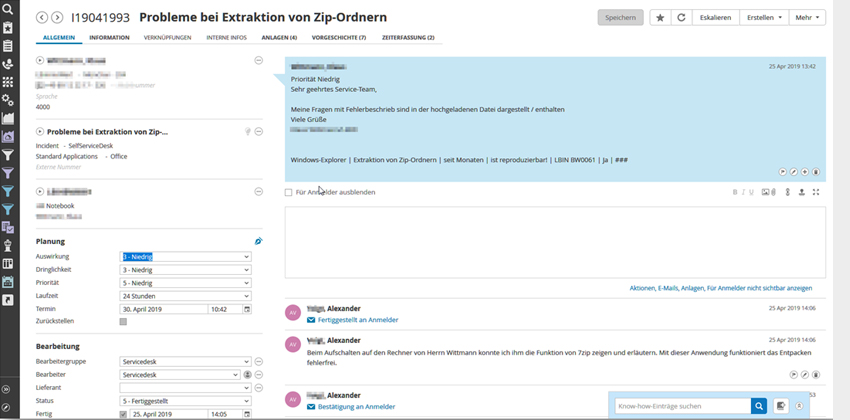Open the Status dropdown

[185, 401]
